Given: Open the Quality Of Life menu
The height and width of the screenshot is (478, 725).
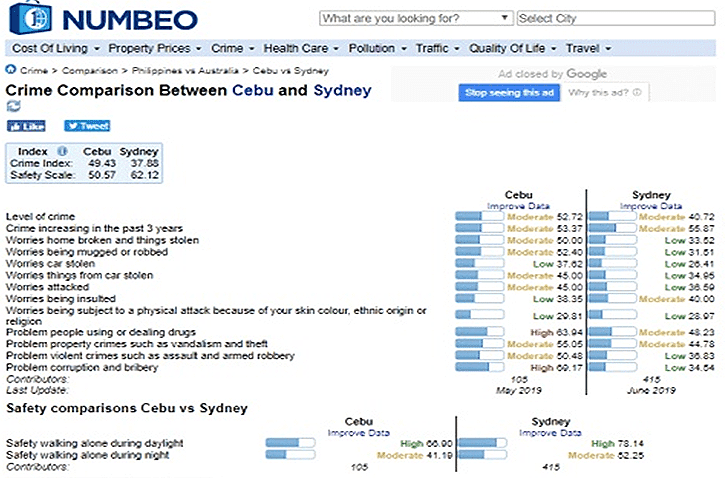Looking at the screenshot, I should pos(512,49).
